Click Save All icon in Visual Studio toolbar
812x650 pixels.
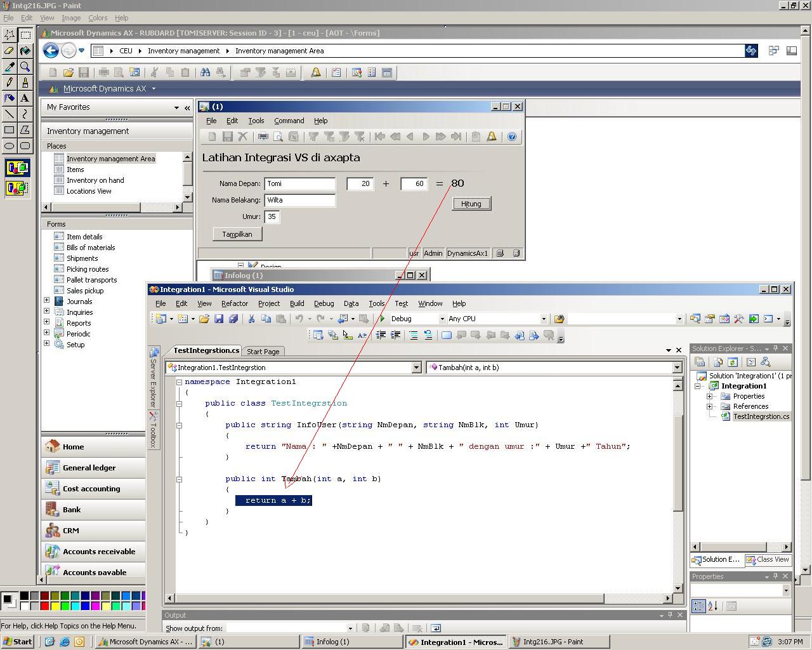click(x=233, y=319)
